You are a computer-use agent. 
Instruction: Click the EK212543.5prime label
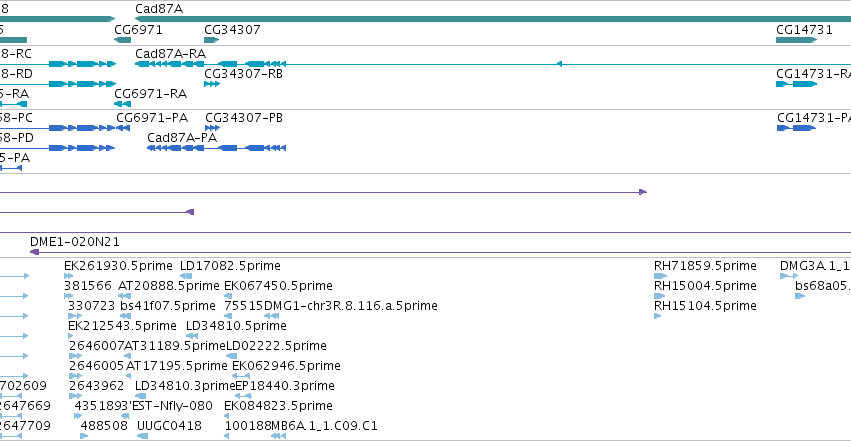coord(122,326)
